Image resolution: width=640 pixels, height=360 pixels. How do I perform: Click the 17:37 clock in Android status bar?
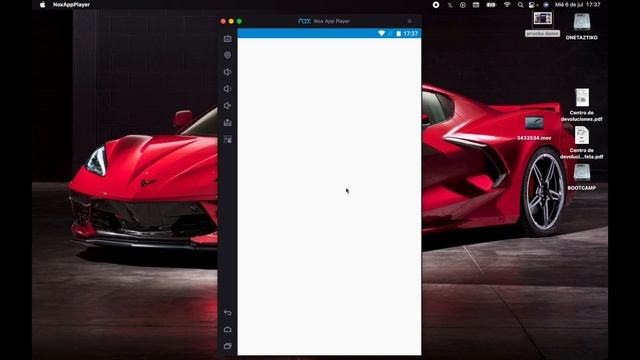point(411,33)
